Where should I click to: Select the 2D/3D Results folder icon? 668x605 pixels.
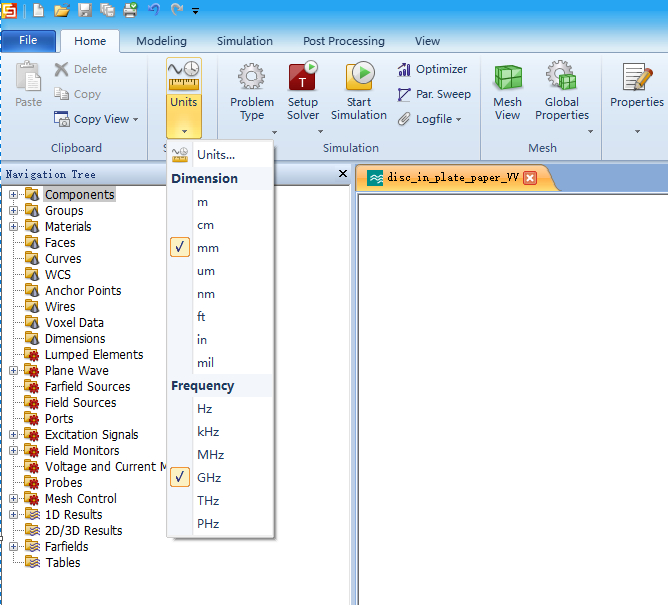(x=32, y=530)
